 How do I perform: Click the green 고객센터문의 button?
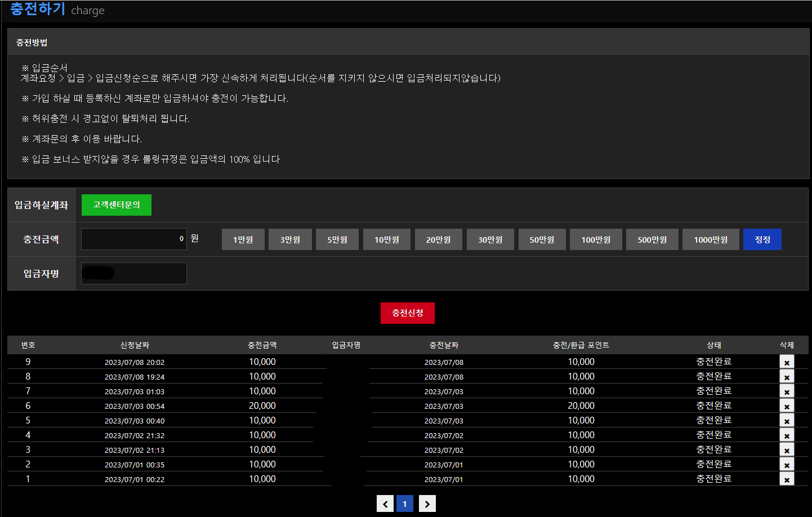(x=117, y=205)
